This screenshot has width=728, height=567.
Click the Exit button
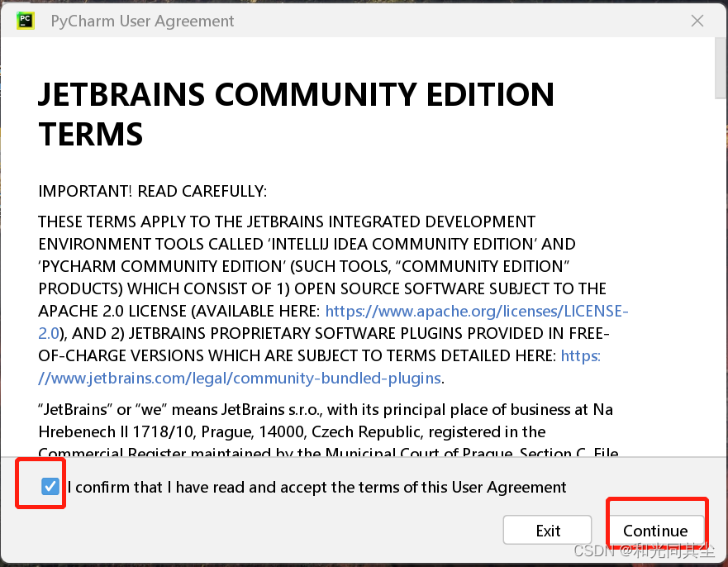[547, 531]
